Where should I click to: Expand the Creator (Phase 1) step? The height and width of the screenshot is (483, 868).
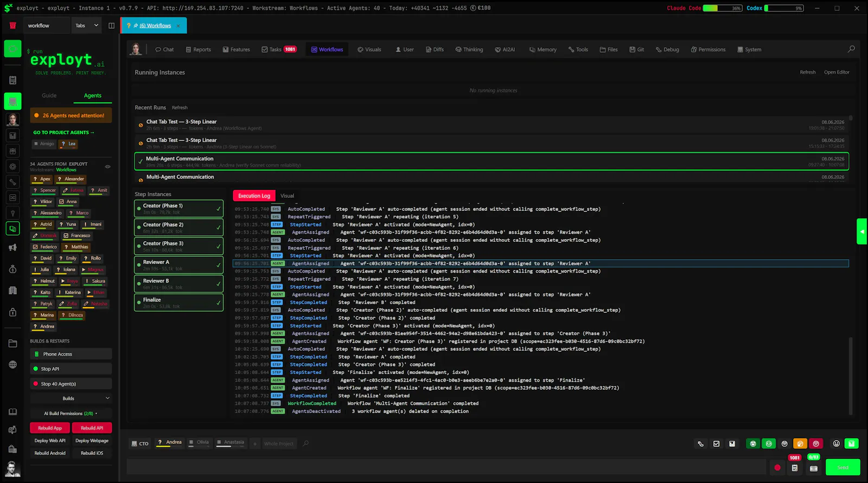coord(179,209)
